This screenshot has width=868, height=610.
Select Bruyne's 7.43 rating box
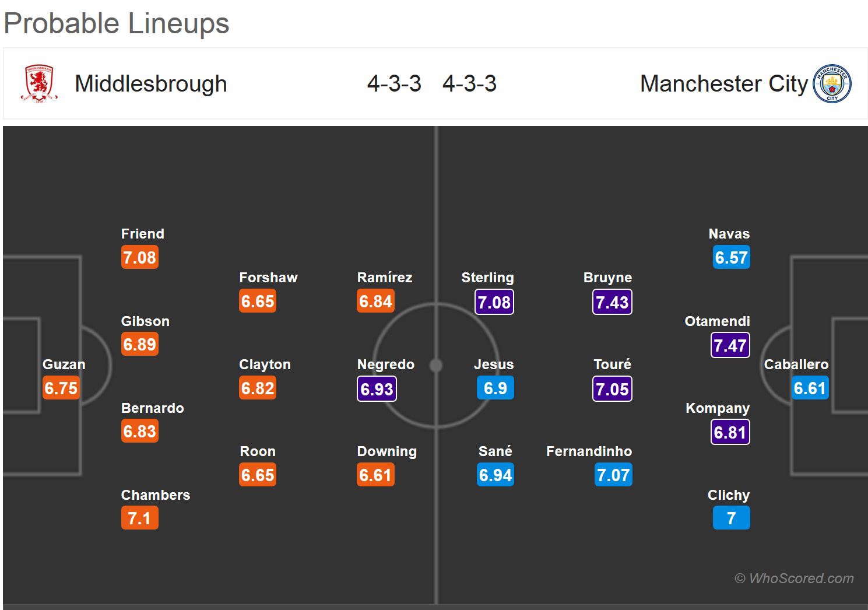point(612,302)
